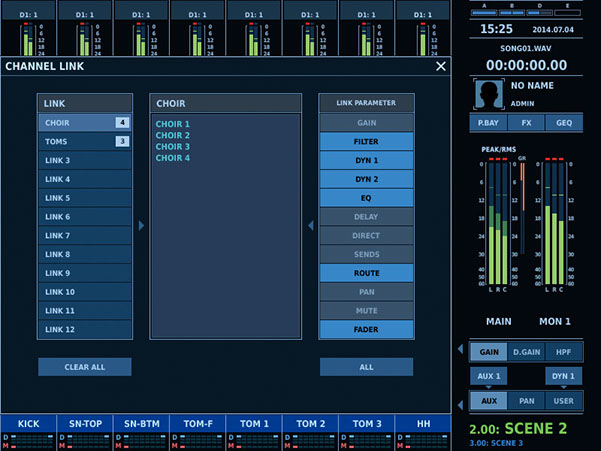This screenshot has height=451, width=601.
Task: Select LINK 4 in list
Action: pos(85,179)
